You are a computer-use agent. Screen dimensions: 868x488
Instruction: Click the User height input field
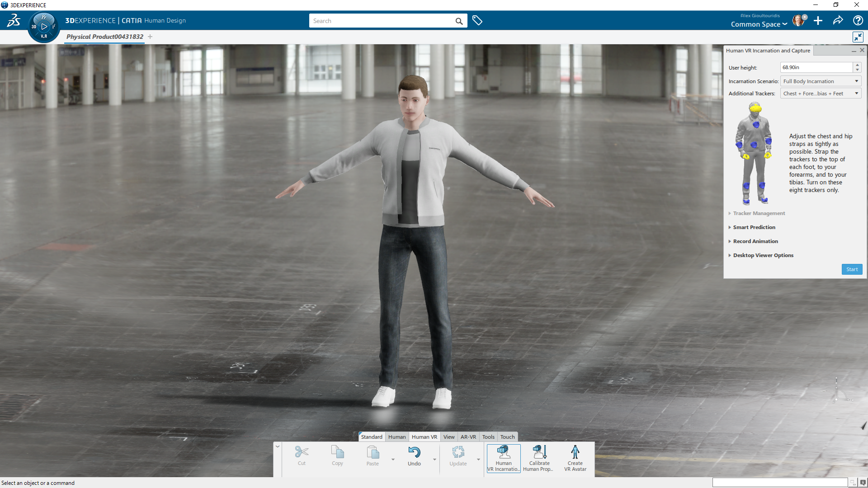tap(816, 67)
